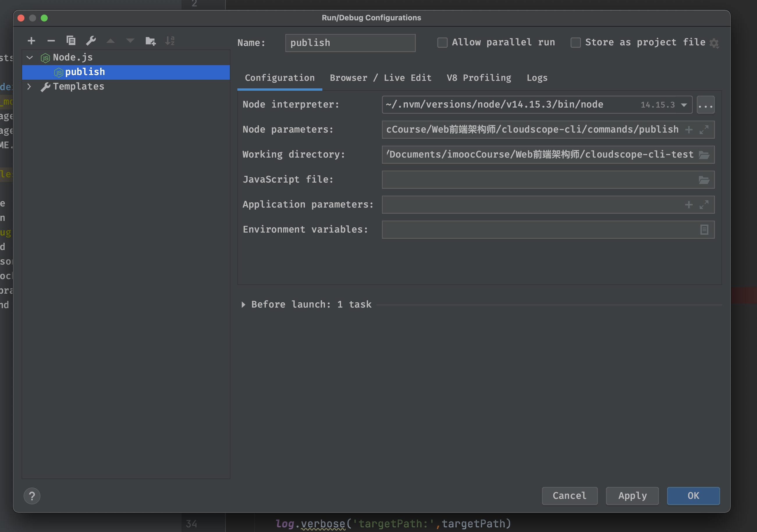Confirm with the OK button
The width and height of the screenshot is (757, 532).
(x=693, y=496)
